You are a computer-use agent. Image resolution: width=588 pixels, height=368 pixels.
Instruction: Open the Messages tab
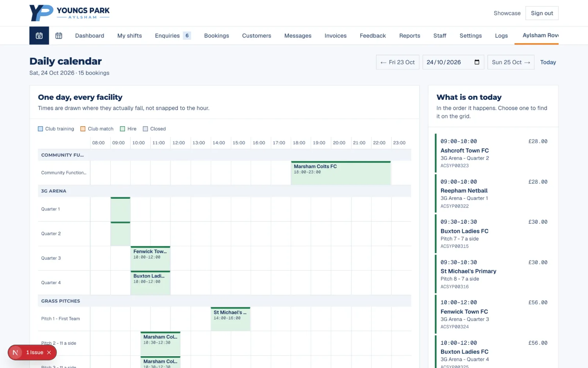pyautogui.click(x=298, y=36)
